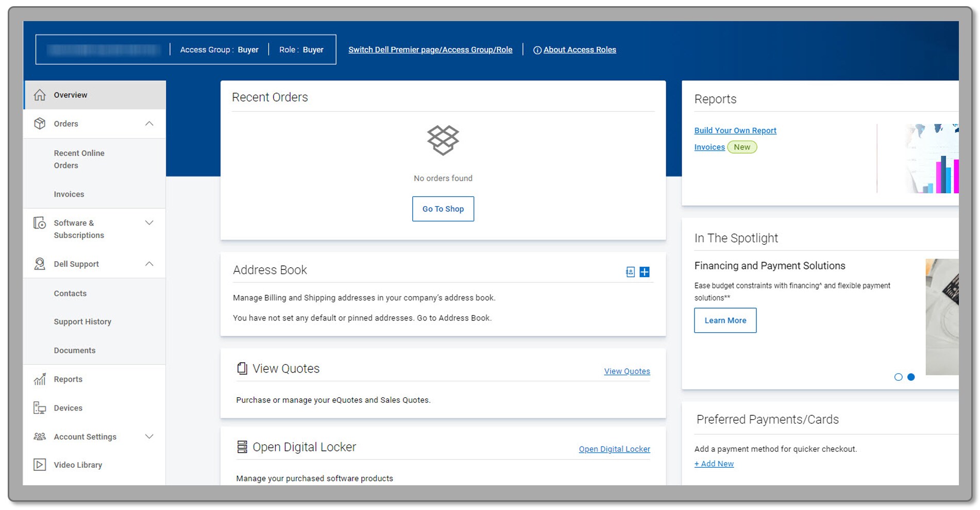Open Video Library in the sidebar
980x510 pixels.
78,465
